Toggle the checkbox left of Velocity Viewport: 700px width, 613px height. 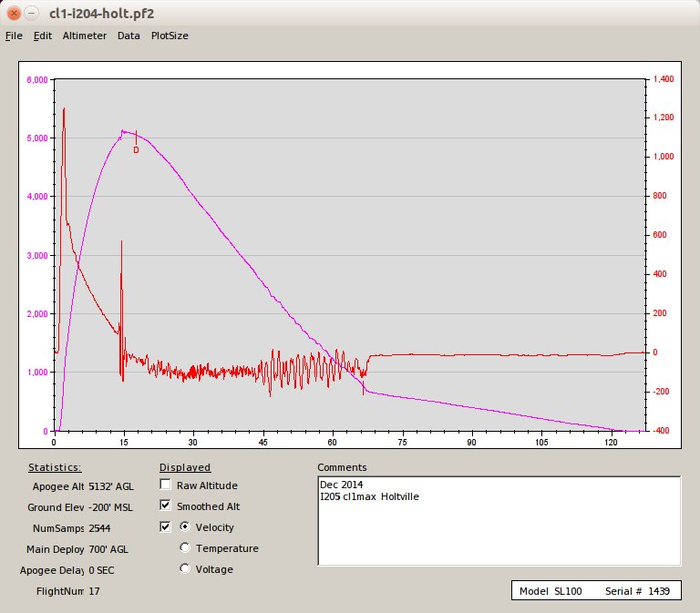pyautogui.click(x=165, y=526)
